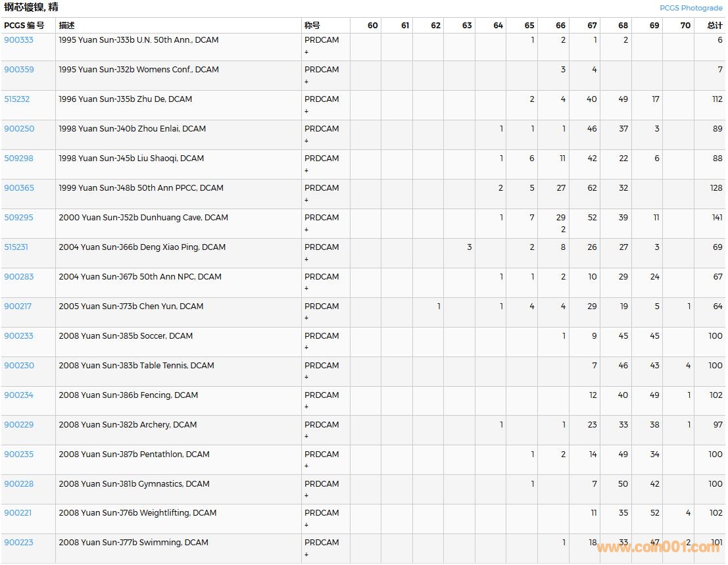This screenshot has width=728, height=565.
Task: Open PCGS number 900333 link
Action: pyautogui.click(x=18, y=40)
